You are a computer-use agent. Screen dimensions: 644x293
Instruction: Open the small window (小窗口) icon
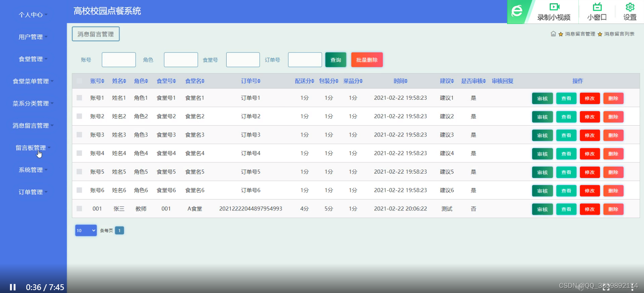597,7
